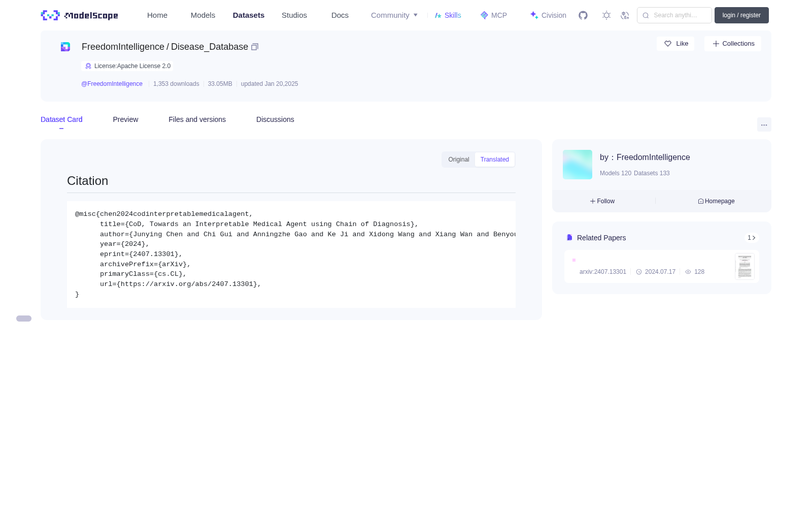Open arxiv:2407.13301 related paper
The image size is (812, 508).
pos(603,272)
